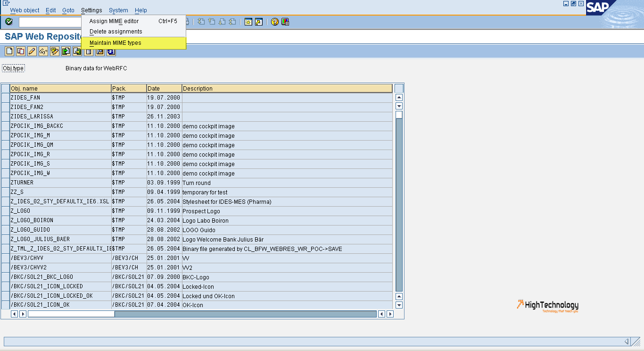The width and height of the screenshot is (644, 351).
Task: Go to First page toolbar icon
Action: [201, 22]
